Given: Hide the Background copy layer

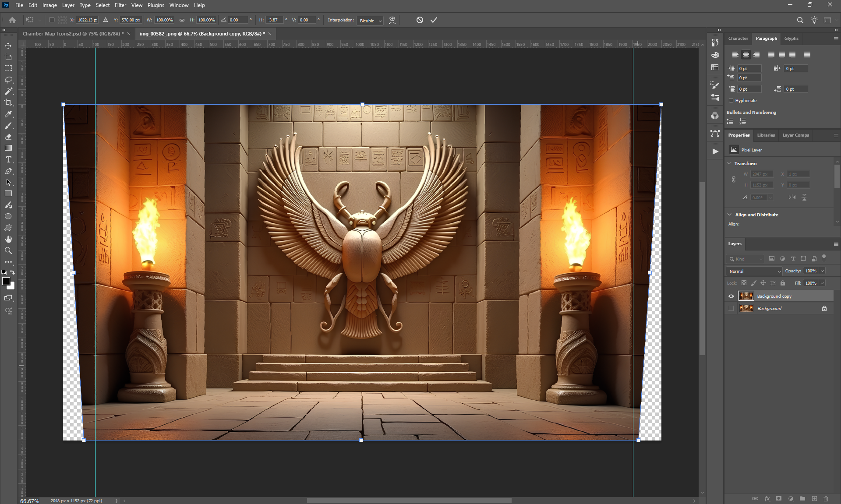Looking at the screenshot, I should [731, 296].
